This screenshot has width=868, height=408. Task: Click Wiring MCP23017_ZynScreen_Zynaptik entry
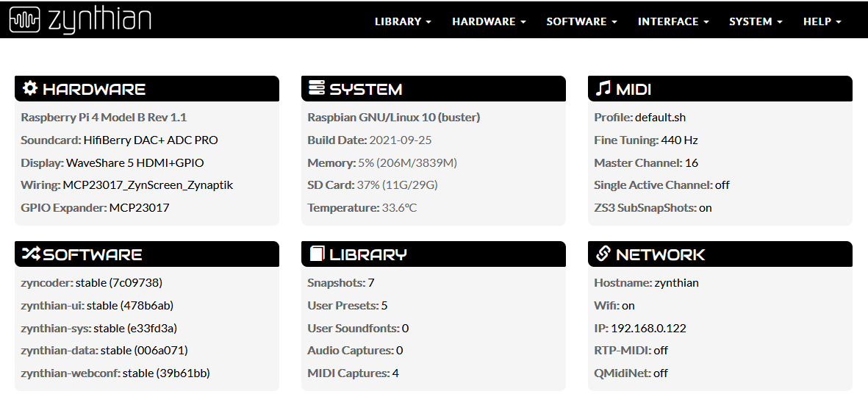click(x=126, y=185)
